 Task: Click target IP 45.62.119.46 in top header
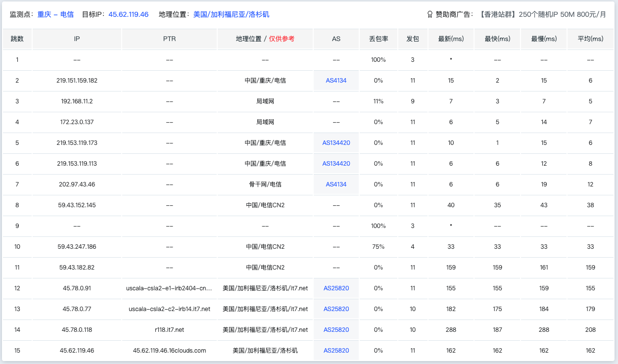128,15
